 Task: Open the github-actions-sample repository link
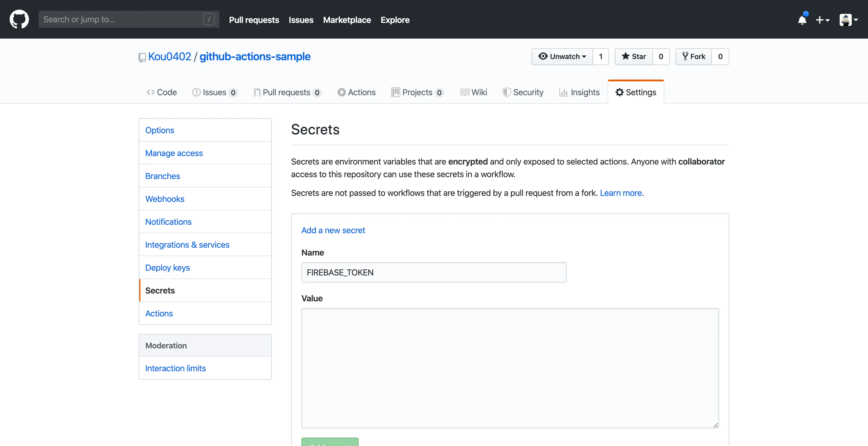[255, 57]
